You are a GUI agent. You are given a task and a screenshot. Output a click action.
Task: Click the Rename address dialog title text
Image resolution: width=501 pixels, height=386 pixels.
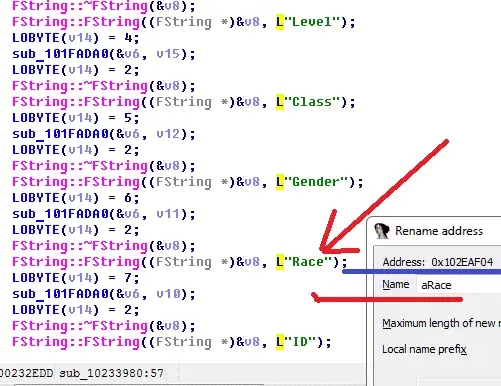click(x=439, y=231)
